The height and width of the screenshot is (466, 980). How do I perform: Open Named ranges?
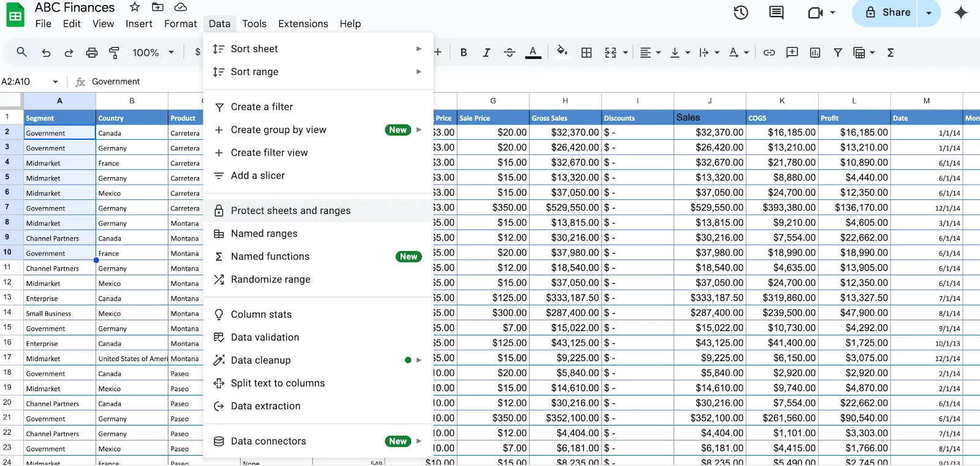click(x=318, y=234)
